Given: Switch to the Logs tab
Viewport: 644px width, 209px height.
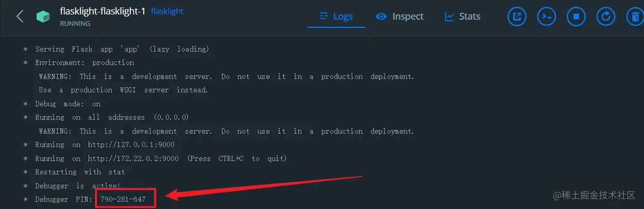Looking at the screenshot, I should pos(336,17).
